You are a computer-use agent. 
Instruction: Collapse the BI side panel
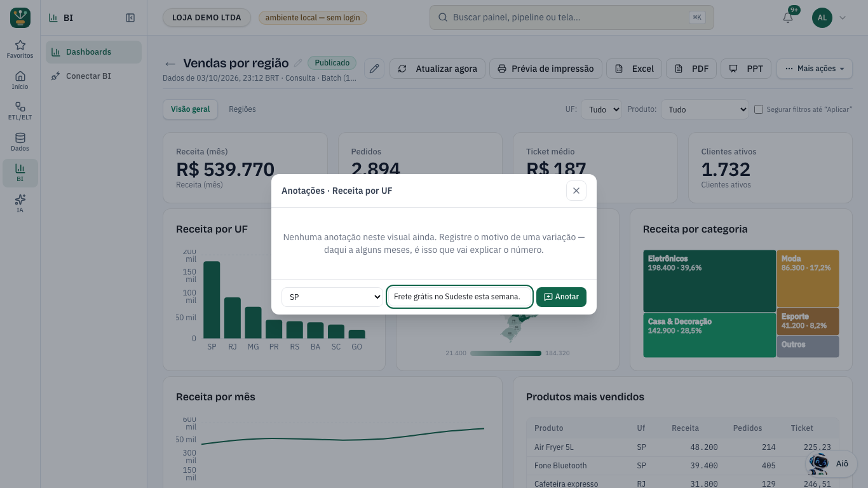tap(130, 18)
